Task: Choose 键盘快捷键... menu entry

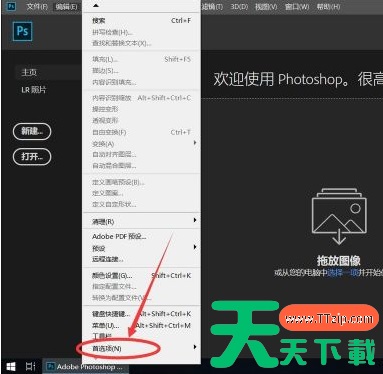Action: coord(141,314)
